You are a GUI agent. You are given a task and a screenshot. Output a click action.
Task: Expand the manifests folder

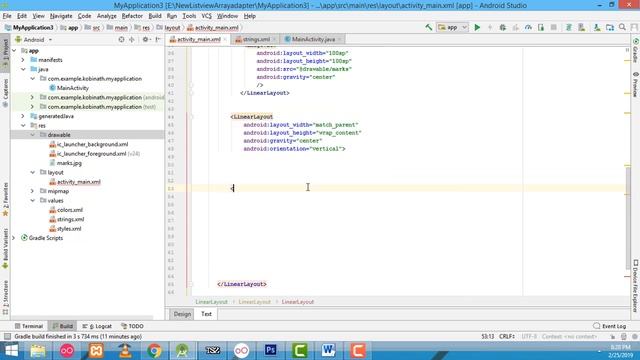pos(23,60)
